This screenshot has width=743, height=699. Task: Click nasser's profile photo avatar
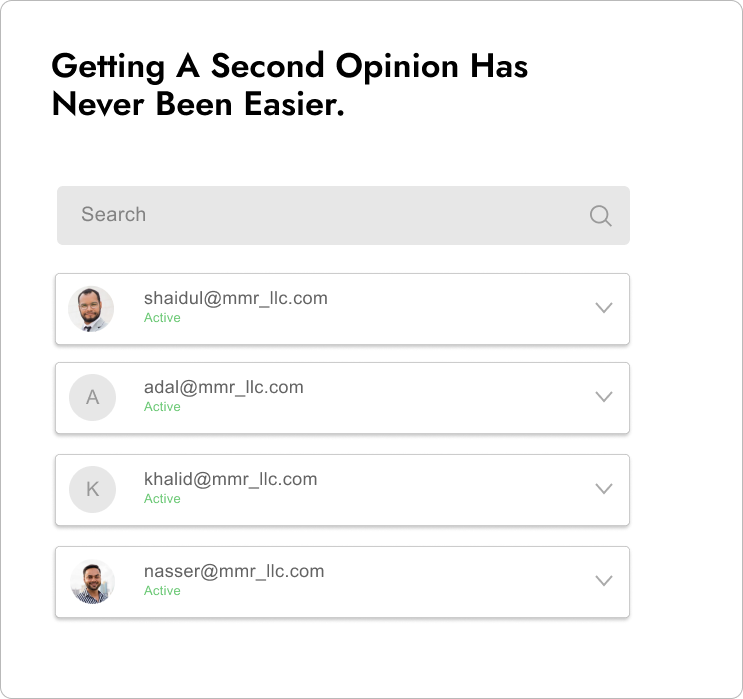click(x=92, y=581)
